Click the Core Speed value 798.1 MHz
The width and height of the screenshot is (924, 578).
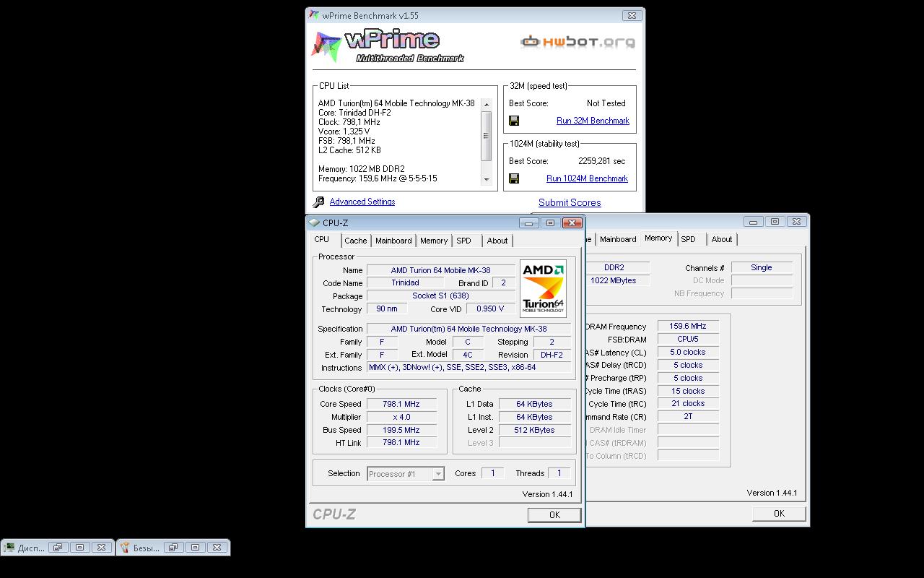pyautogui.click(x=401, y=404)
